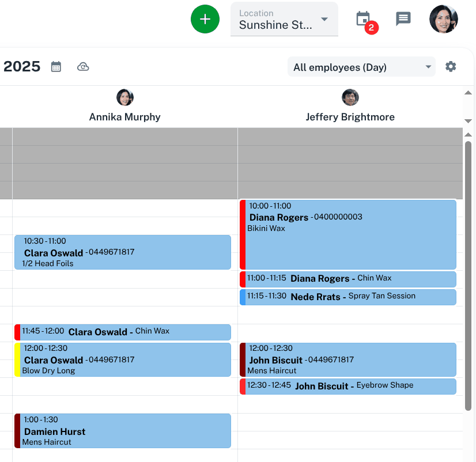Viewport: 476px width, 462px height.
Task: Open the messages chat icon
Action: coord(403,19)
